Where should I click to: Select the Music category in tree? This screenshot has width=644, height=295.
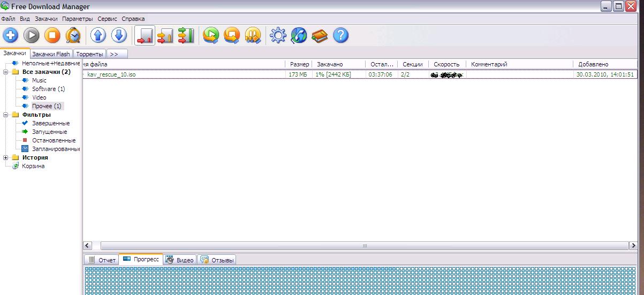tap(39, 80)
